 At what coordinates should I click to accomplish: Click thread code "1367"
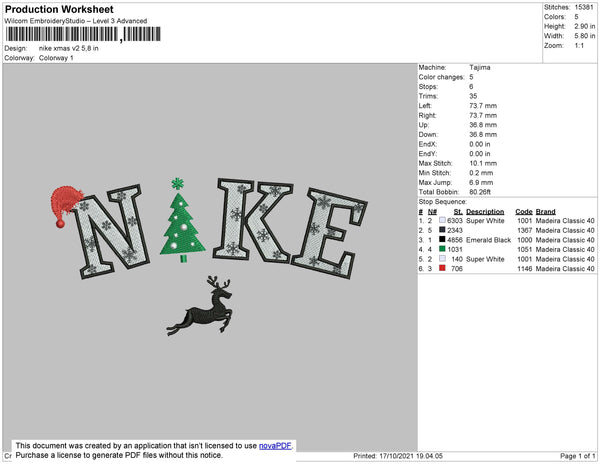pos(525,230)
